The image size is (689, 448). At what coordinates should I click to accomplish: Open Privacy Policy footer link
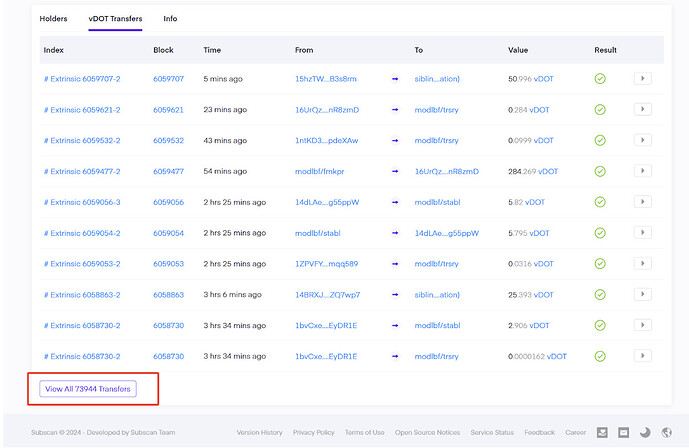tap(314, 433)
